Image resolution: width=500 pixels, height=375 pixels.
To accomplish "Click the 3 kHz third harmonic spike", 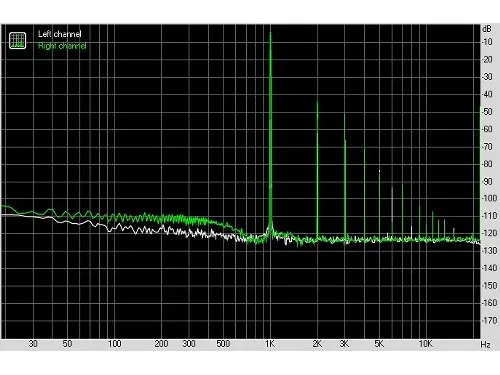I will pos(345,177).
